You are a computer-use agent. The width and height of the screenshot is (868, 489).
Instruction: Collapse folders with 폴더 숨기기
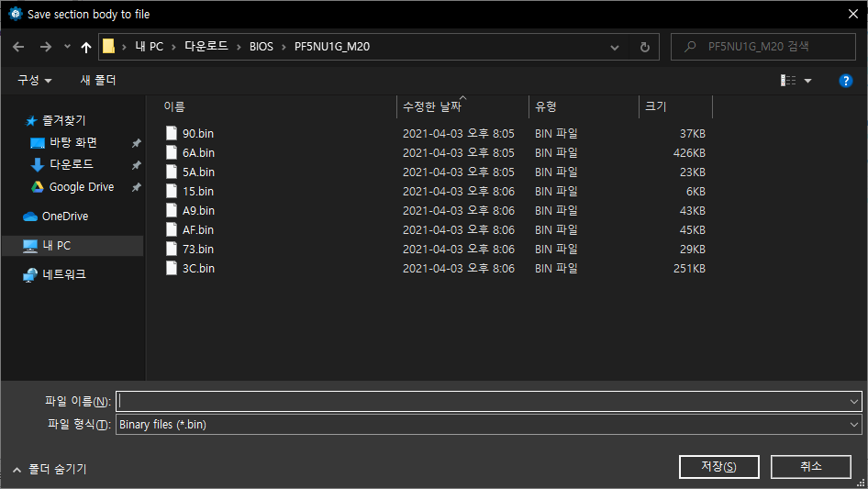tap(50, 469)
